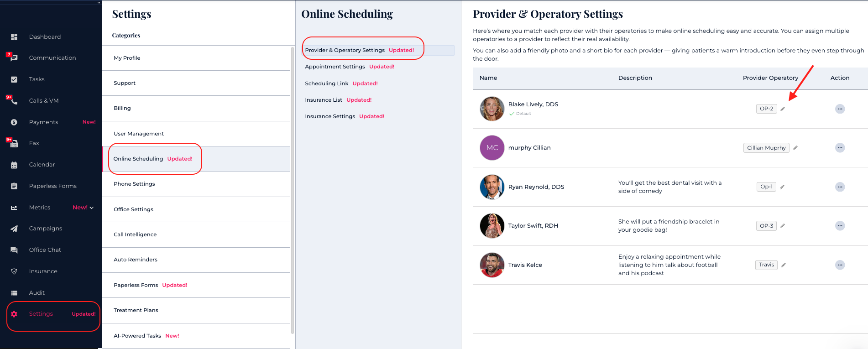Image resolution: width=868 pixels, height=349 pixels.
Task: Click the Fax machine icon
Action: point(14,144)
